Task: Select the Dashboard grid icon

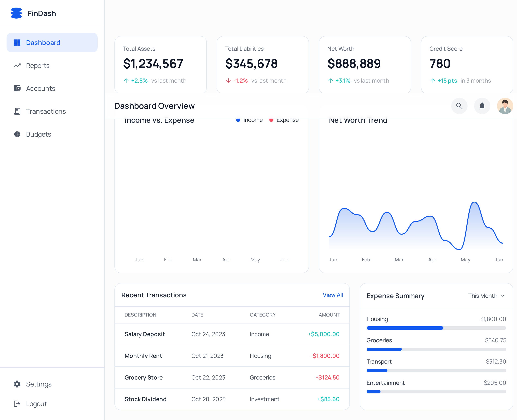Action: click(17, 42)
